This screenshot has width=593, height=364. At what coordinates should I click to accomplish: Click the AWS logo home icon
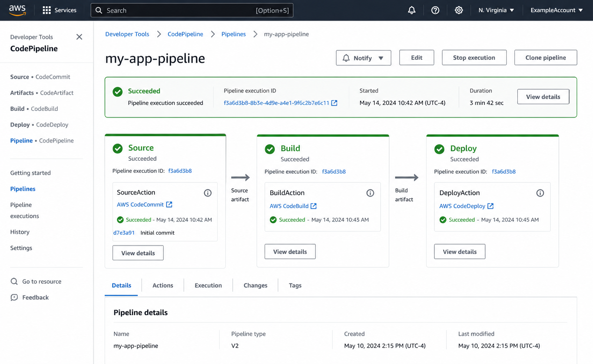[17, 10]
